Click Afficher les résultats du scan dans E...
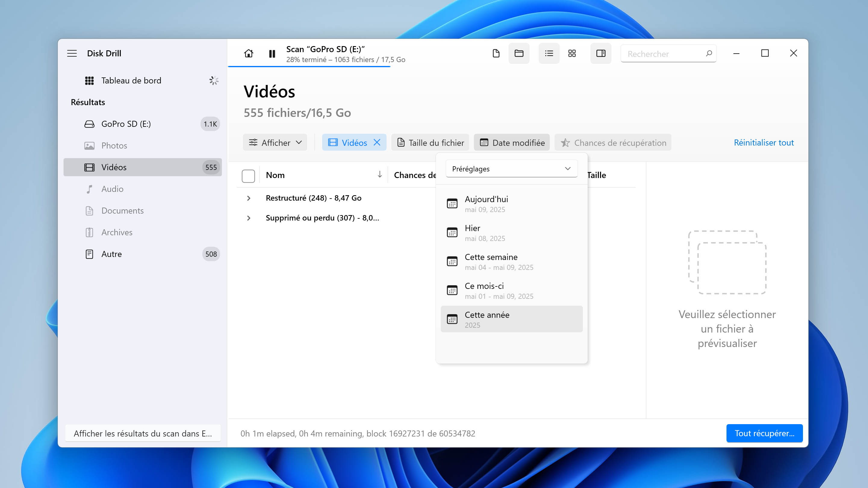868x488 pixels. click(x=143, y=434)
